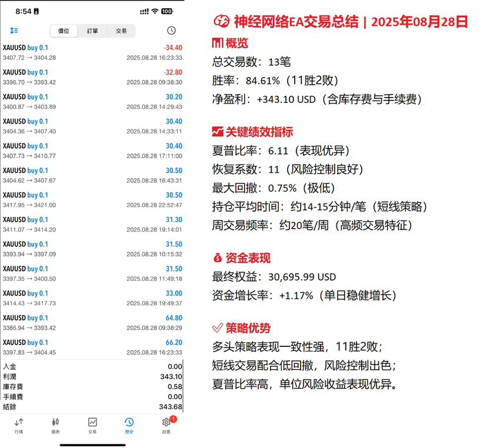
Task: Click the 夏普比率高 closing line
Action: click(305, 384)
